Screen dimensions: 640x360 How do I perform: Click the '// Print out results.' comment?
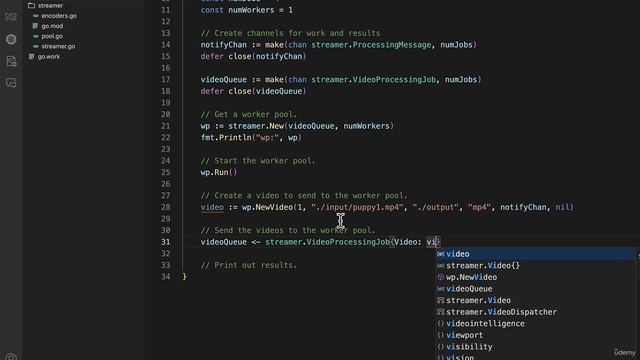(249, 265)
